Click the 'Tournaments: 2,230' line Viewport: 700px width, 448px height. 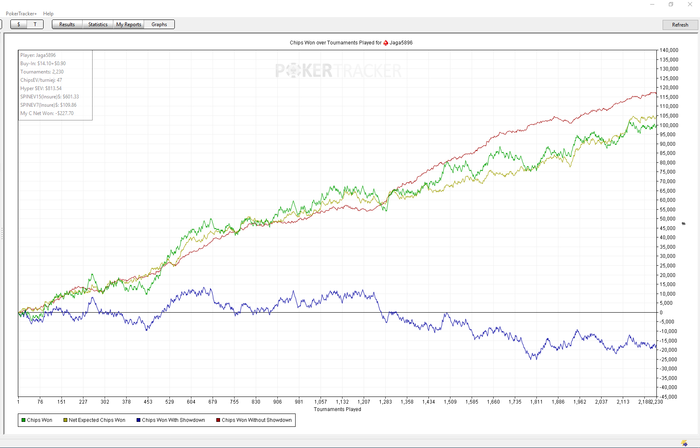pos(42,72)
